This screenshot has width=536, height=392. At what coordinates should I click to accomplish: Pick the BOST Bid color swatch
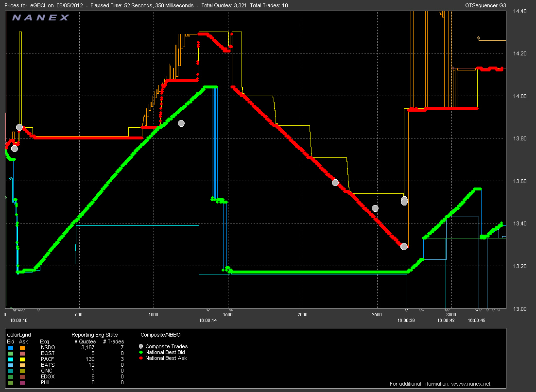coord(11,353)
